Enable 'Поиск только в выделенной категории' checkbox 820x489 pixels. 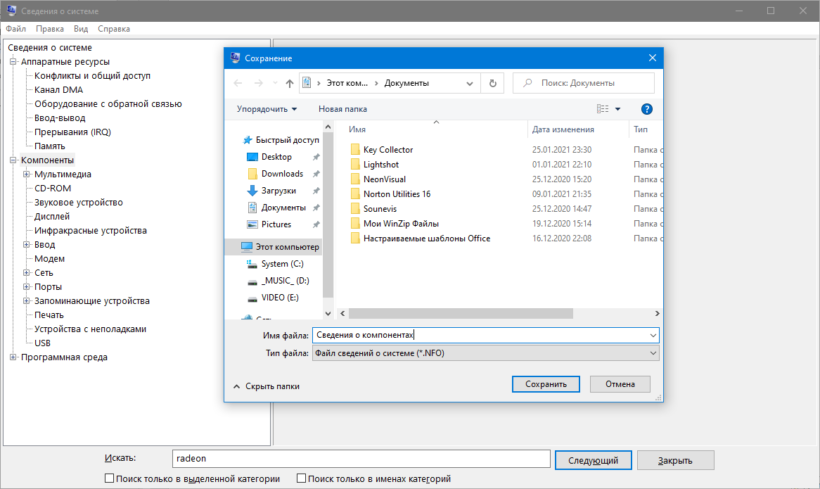(110, 479)
